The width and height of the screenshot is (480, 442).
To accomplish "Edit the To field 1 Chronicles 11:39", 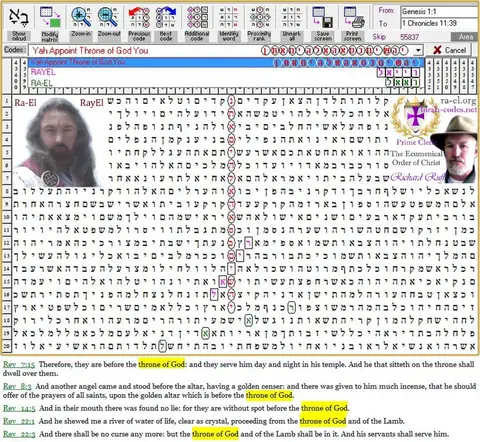I will pyautogui.click(x=439, y=23).
